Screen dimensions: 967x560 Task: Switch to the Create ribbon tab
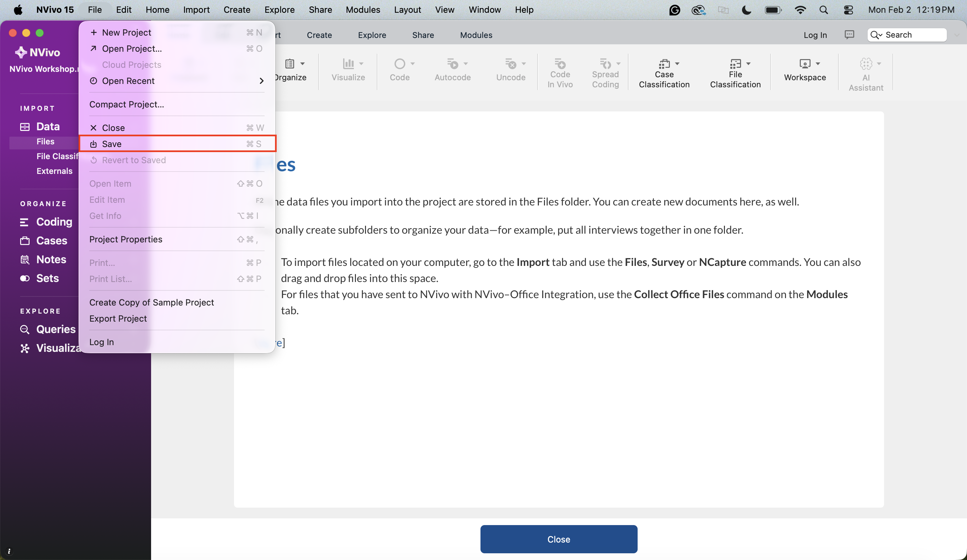(319, 35)
